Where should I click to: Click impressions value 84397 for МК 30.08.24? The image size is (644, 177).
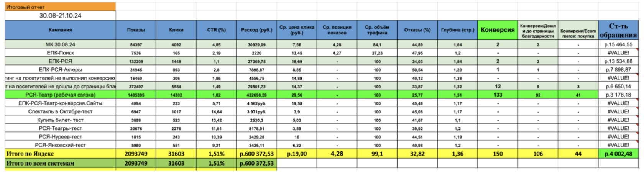tap(136, 45)
